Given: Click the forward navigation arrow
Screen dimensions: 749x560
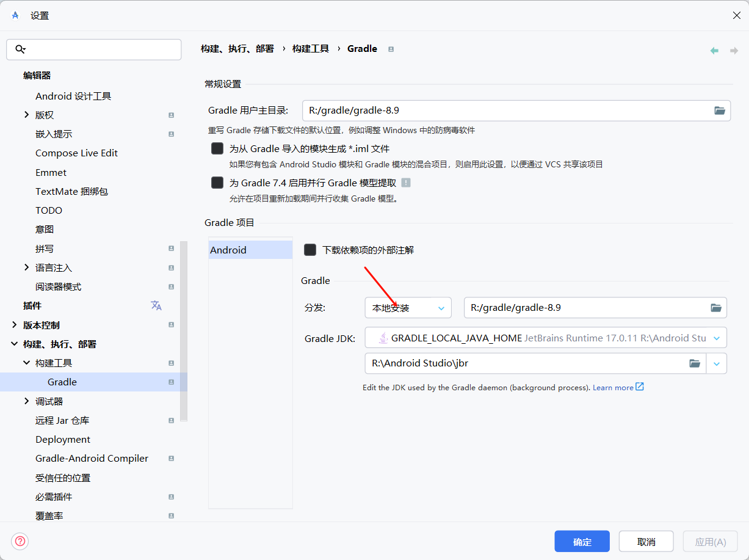Looking at the screenshot, I should (x=734, y=51).
